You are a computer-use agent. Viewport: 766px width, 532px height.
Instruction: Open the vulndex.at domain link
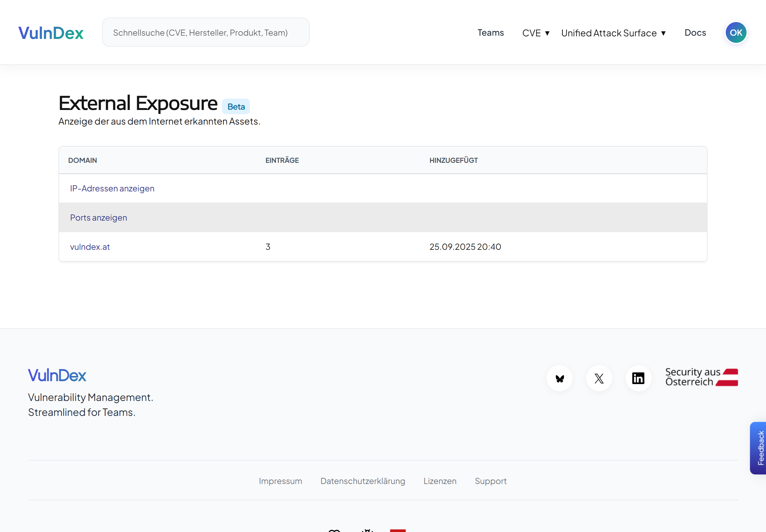click(x=90, y=247)
